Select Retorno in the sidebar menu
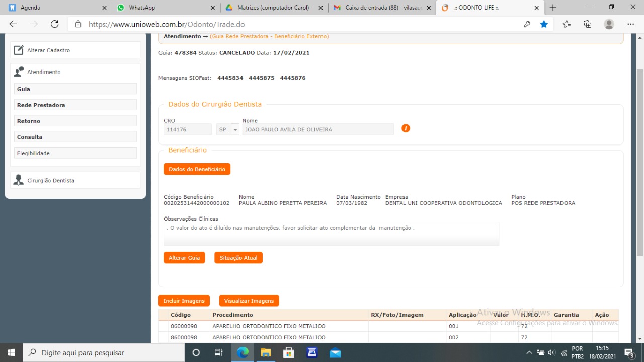Image resolution: width=644 pixels, height=362 pixels. click(x=75, y=121)
